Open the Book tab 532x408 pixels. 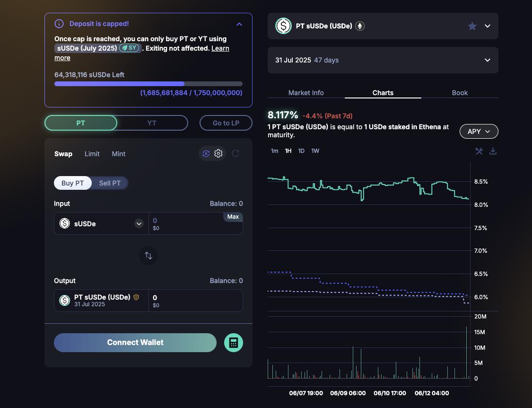click(x=460, y=93)
